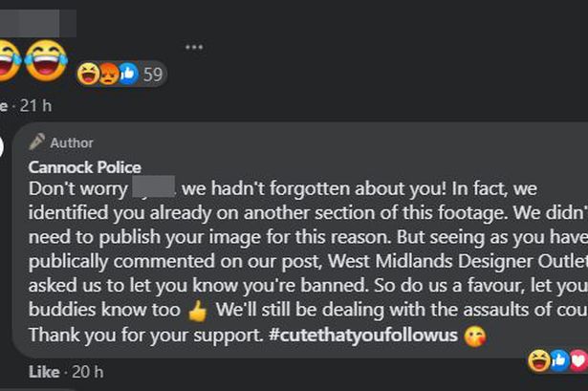
Task: Click the thumbs-up emoji after 'buddies know too'
Action: tap(198, 311)
